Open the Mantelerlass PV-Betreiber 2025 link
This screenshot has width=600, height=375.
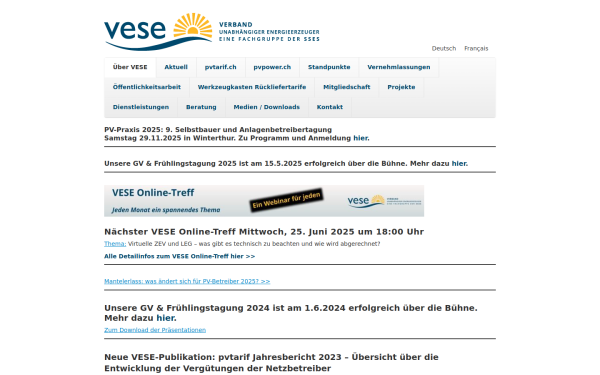pos(187,281)
